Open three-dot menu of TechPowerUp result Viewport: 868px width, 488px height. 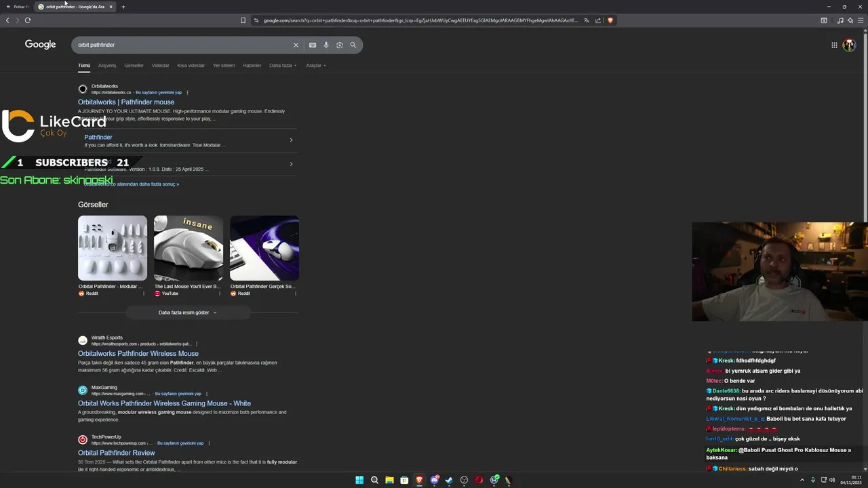209,443
